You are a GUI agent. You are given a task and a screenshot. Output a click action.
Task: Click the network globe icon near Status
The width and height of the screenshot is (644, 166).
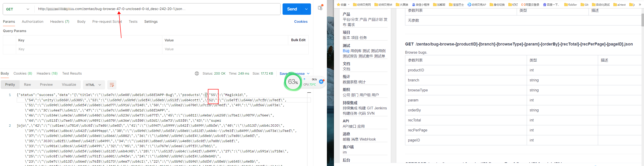tap(197, 73)
